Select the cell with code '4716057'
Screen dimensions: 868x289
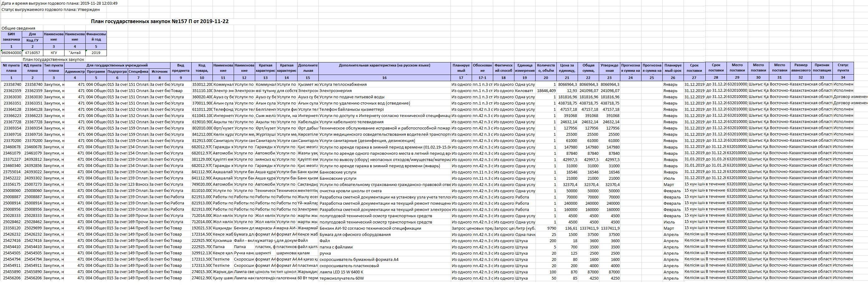click(x=32, y=53)
